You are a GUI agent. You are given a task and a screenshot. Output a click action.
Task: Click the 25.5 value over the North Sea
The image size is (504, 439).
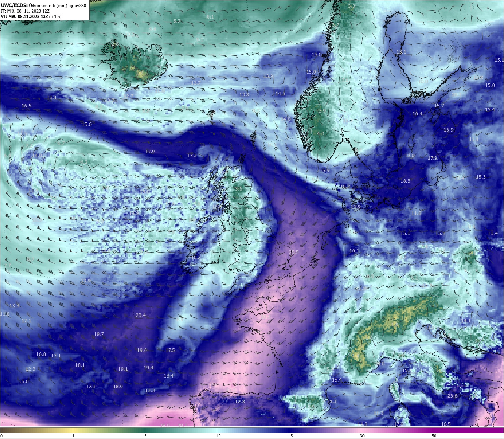tap(294, 252)
